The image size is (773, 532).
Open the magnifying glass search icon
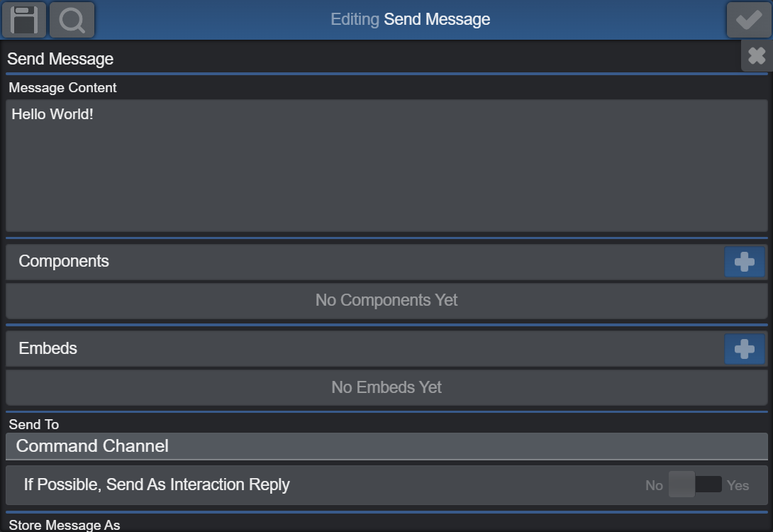72,20
